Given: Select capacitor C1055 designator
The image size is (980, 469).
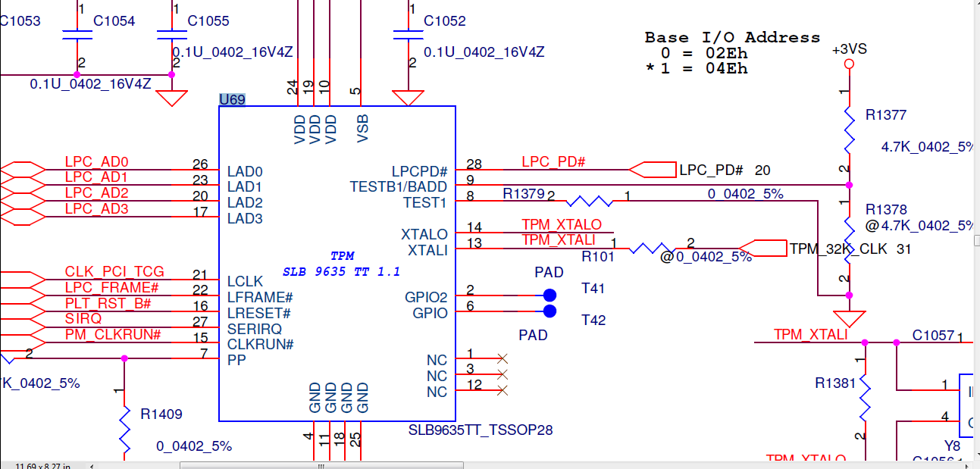Looking at the screenshot, I should click(x=208, y=21).
